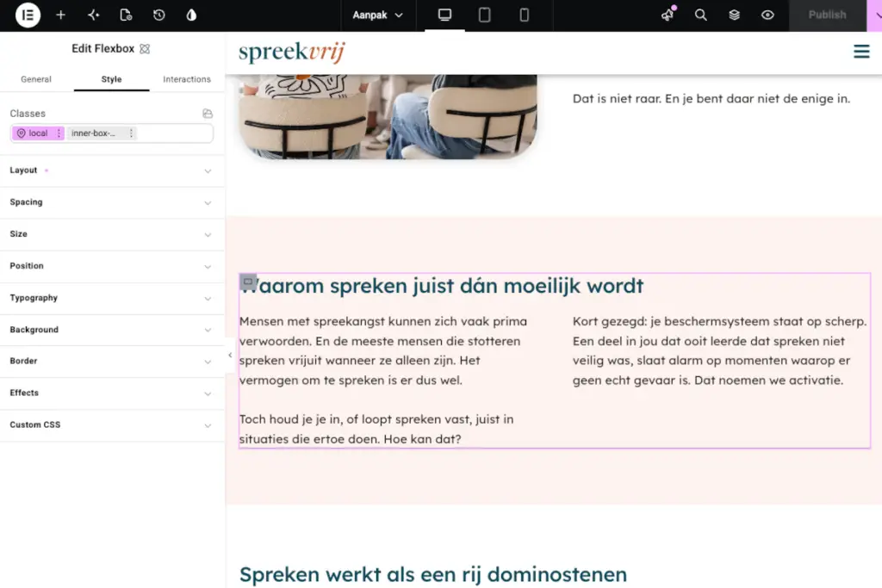Screen dimensions: 882x588
Task: Expand the Position section
Action: click(x=111, y=266)
